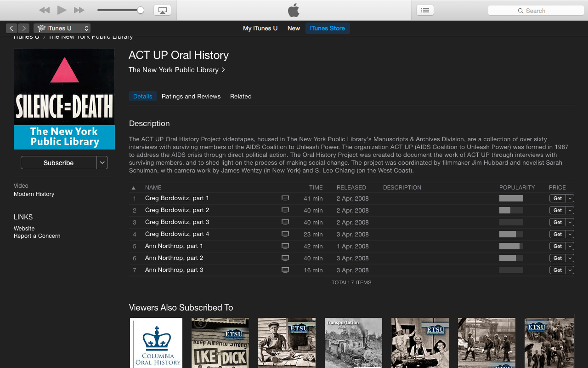Open the AirPlay output icon
The width and height of the screenshot is (588, 368).
(x=162, y=10)
